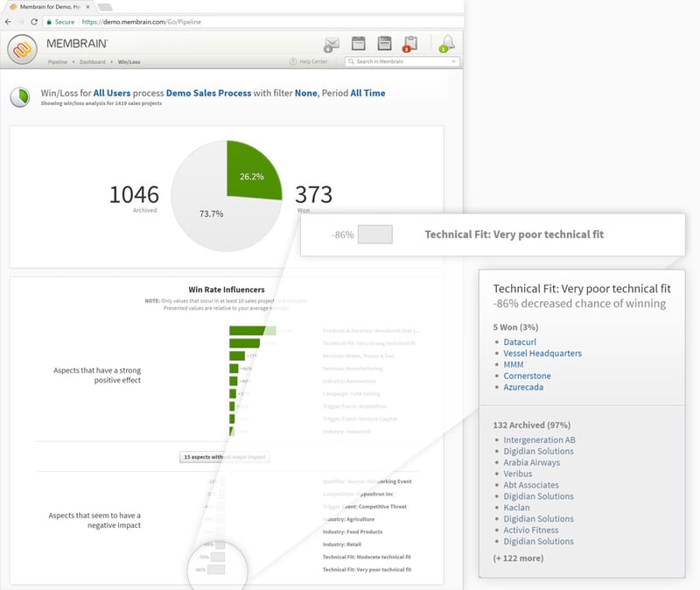The width and height of the screenshot is (700, 590).
Task: Expand the search field dropdown arrow
Action: (453, 61)
